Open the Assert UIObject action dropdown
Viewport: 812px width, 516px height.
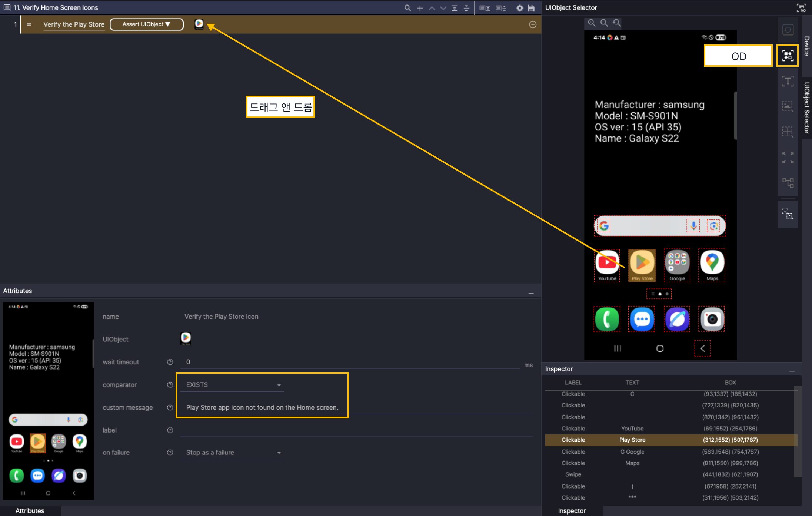point(147,24)
